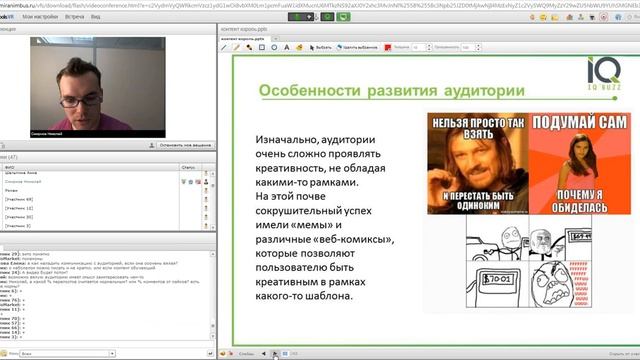Toggle the green camera button in top bar
The image size is (640, 360).
tap(327, 17)
